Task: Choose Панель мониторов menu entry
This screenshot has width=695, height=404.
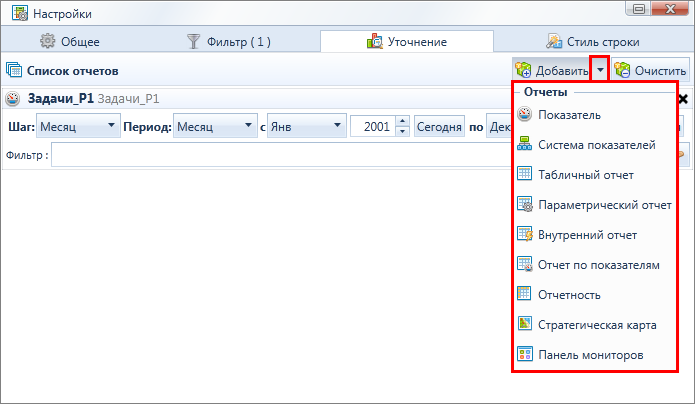Action: point(594,355)
